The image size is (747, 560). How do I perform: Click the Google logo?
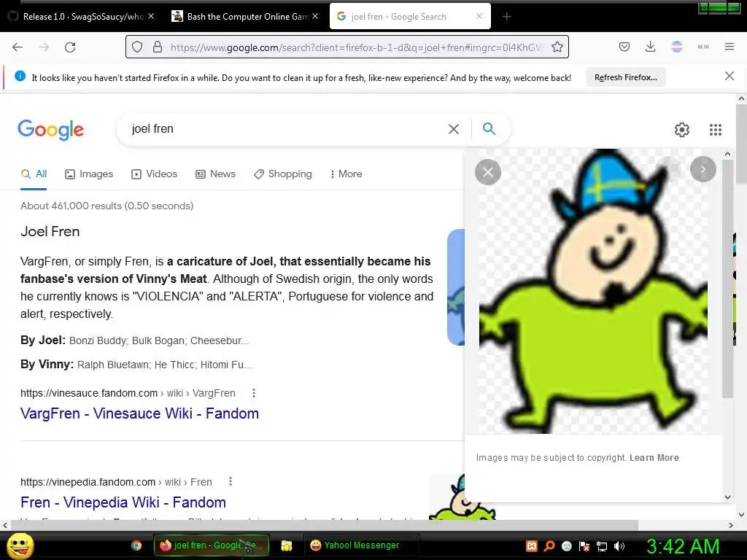(51, 130)
